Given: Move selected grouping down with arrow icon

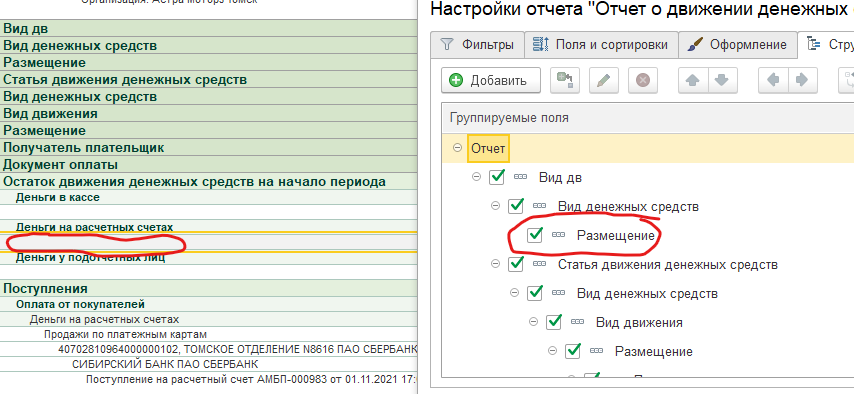Looking at the screenshot, I should point(722,80).
